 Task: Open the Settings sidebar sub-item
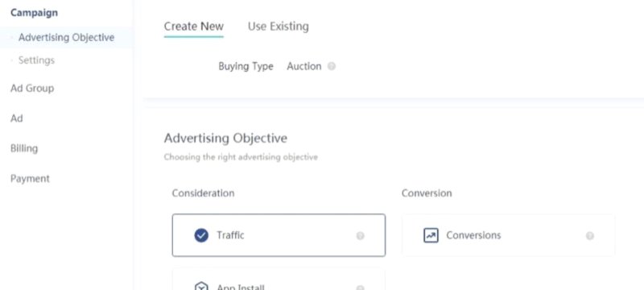click(x=36, y=60)
